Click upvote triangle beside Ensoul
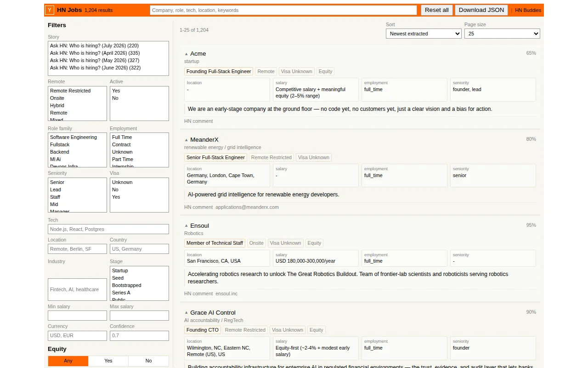 click(x=187, y=226)
